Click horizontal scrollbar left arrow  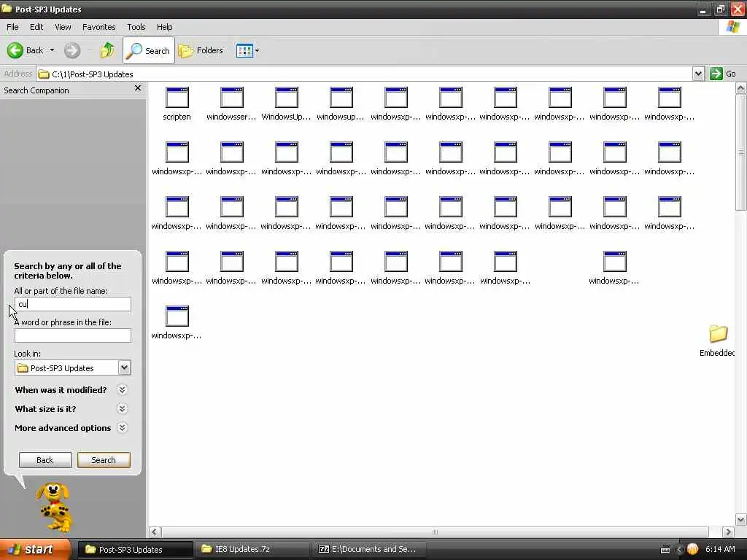(155, 532)
